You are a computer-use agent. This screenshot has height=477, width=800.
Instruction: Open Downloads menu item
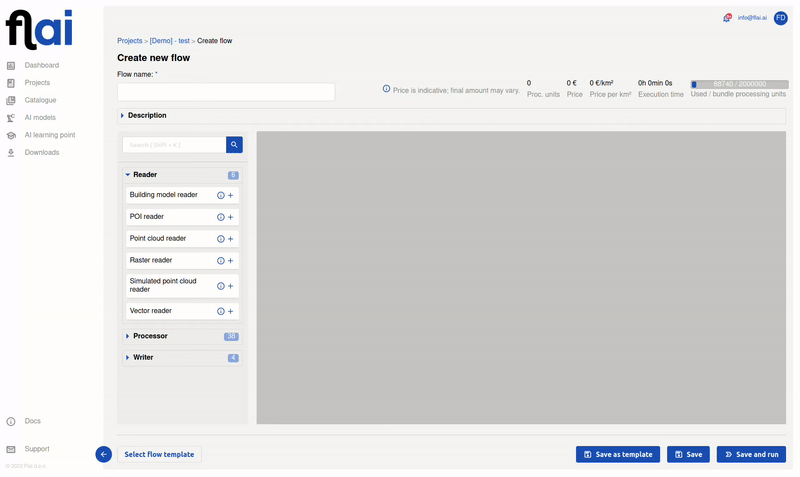(42, 153)
